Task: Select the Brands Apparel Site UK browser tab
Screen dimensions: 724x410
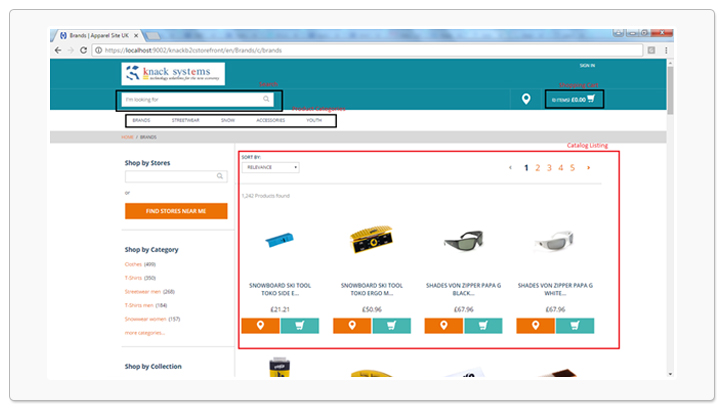Action: (98, 36)
